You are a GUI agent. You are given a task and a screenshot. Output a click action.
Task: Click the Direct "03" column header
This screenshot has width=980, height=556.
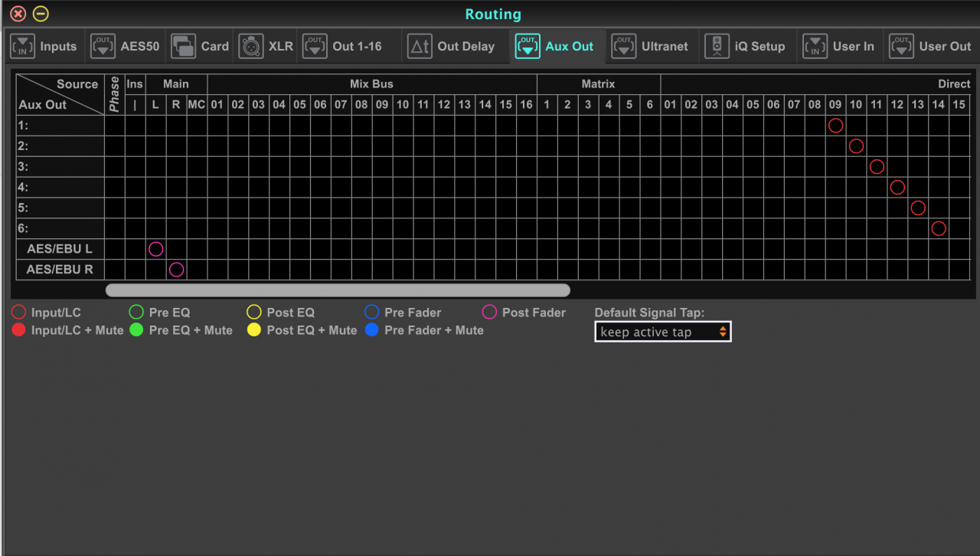[712, 105]
